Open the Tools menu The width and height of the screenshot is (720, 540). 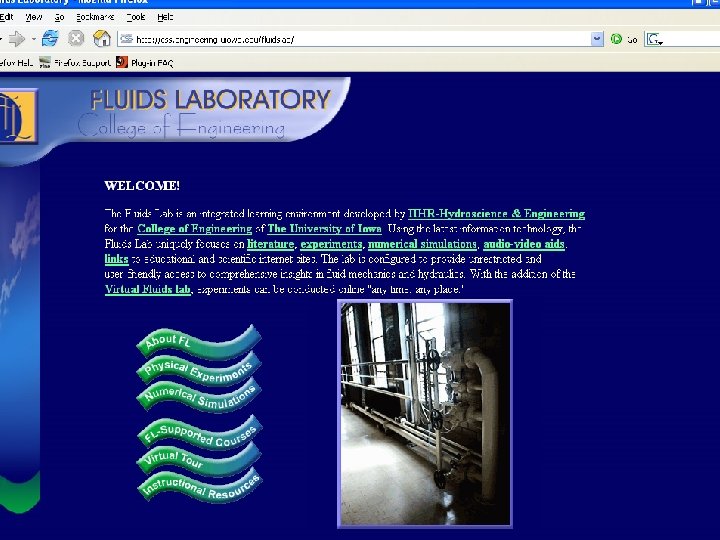(136, 17)
